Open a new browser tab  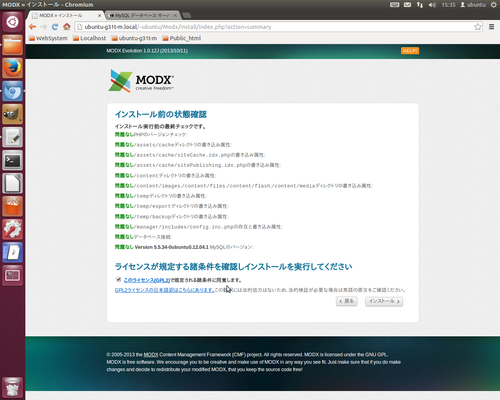tap(187, 15)
